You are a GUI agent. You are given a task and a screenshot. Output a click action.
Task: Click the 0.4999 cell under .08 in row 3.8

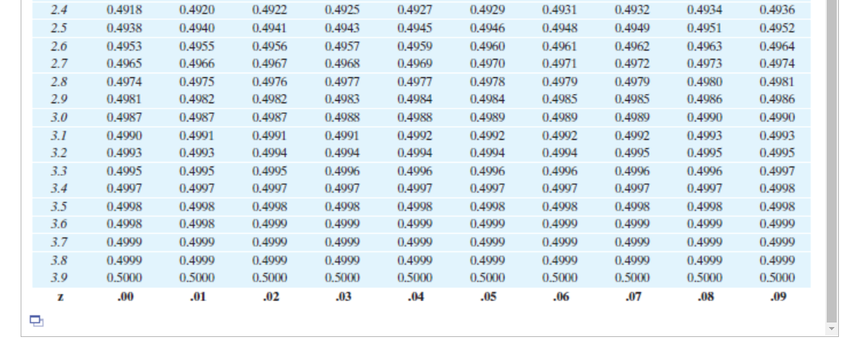coord(704,260)
